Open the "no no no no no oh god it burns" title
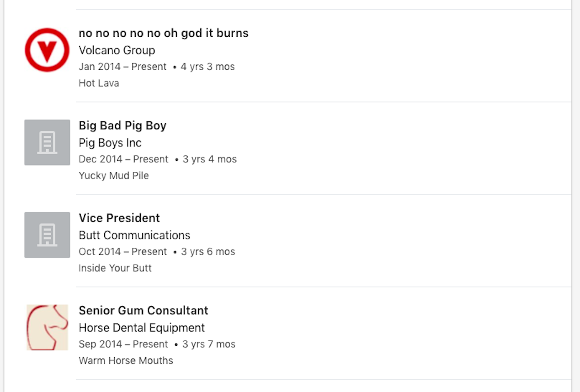 (x=163, y=33)
